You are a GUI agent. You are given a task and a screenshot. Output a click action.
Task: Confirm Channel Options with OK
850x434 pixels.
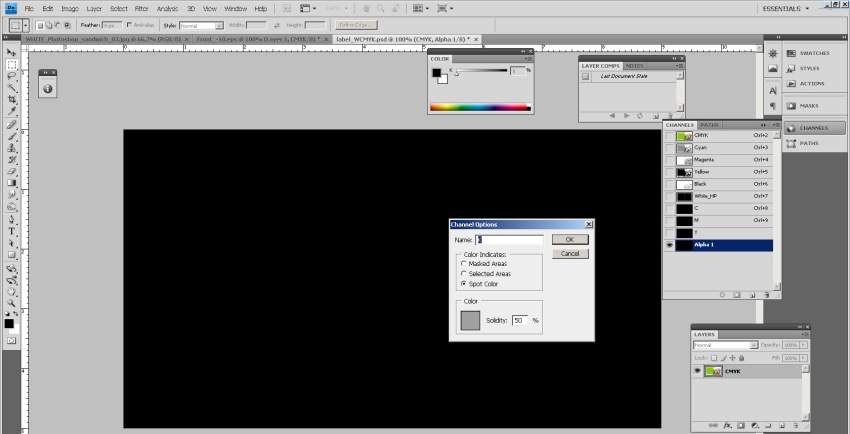(570, 239)
